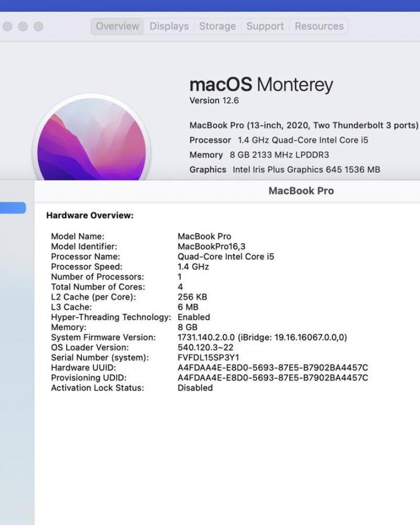Click the Activation Lock Status value Disabled
Screen dimensions: 420x525
[195, 388]
